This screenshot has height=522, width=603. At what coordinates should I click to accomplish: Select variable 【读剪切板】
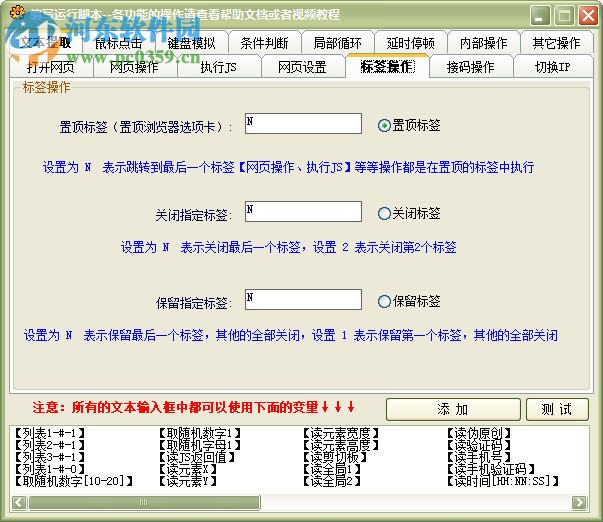click(x=335, y=457)
